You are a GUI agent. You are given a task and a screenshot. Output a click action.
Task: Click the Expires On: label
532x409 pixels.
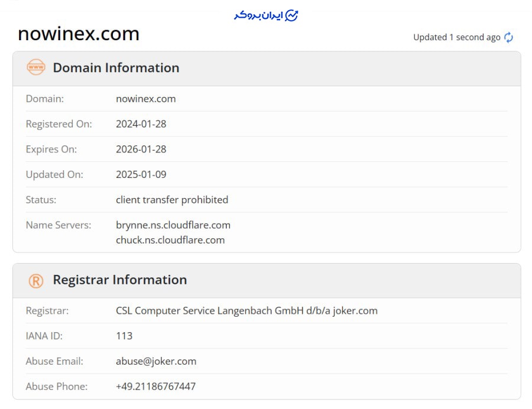[51, 149]
